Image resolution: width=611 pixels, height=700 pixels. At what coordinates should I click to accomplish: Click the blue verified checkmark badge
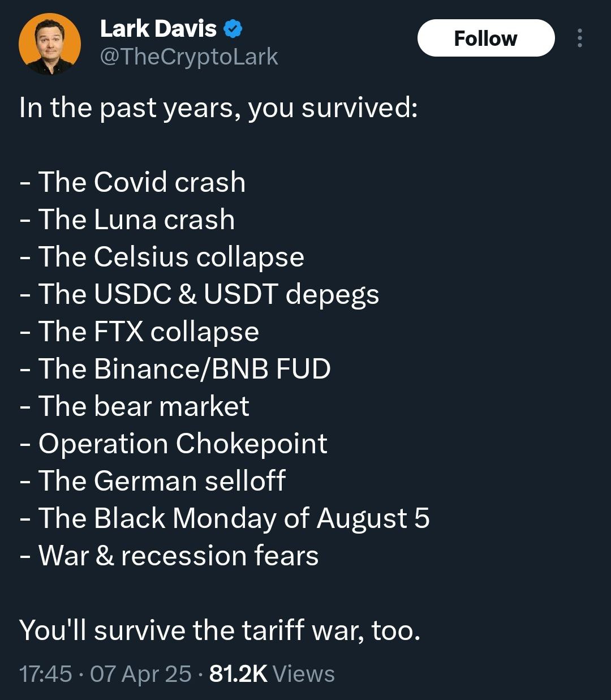pos(233,29)
